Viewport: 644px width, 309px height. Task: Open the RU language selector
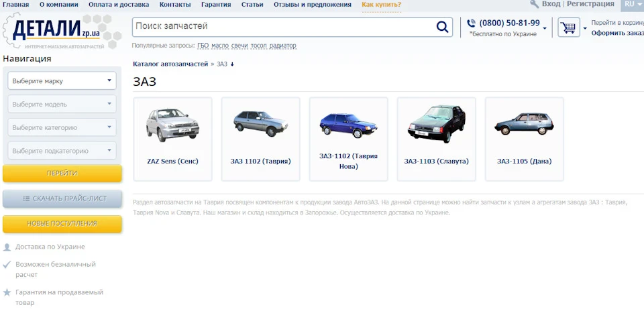(x=632, y=4)
